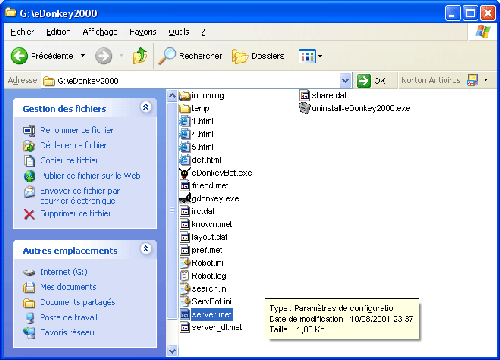Select the file search.ini
This screenshot has height=360, width=500.
click(203, 289)
